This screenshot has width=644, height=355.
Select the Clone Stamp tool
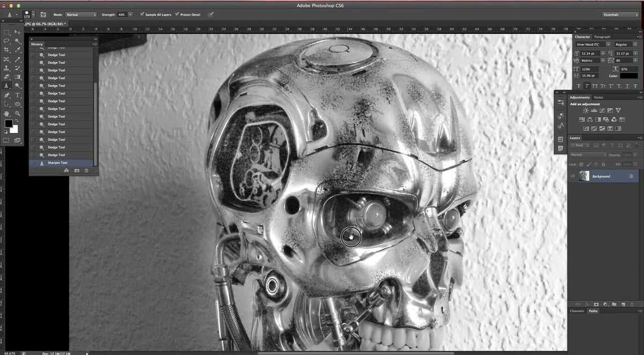click(7, 68)
